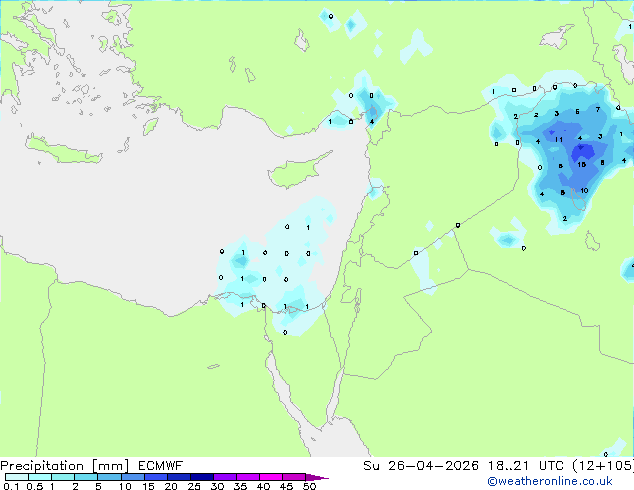Click the legend scale label 45

(286, 486)
